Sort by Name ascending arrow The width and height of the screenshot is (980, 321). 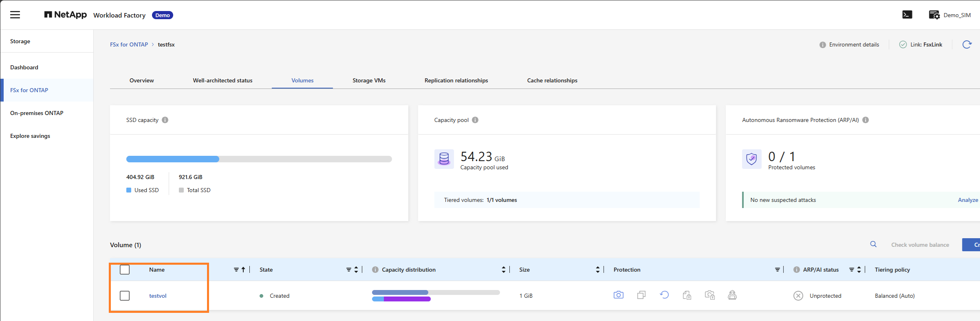pos(243,270)
